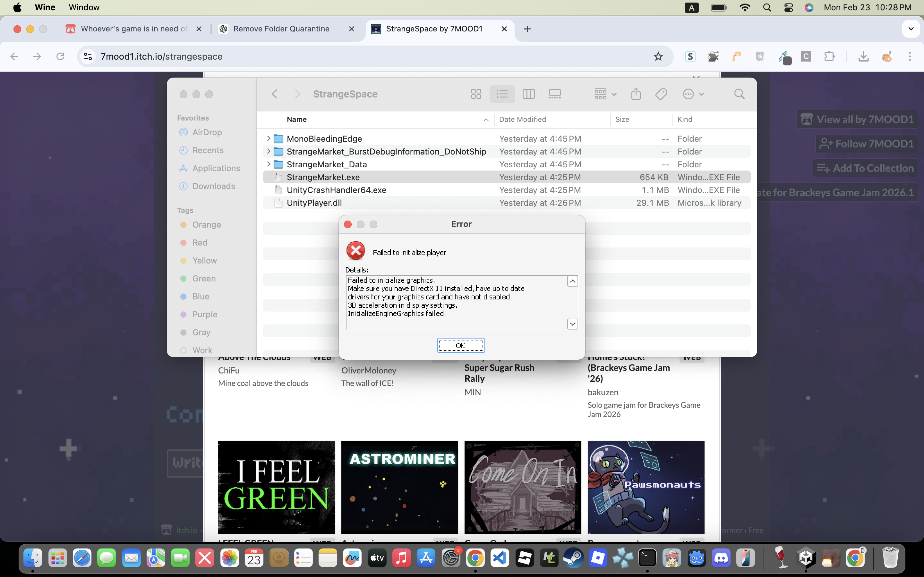924x577 pixels.
Task: Click the Finder share icon
Action: pyautogui.click(x=636, y=94)
